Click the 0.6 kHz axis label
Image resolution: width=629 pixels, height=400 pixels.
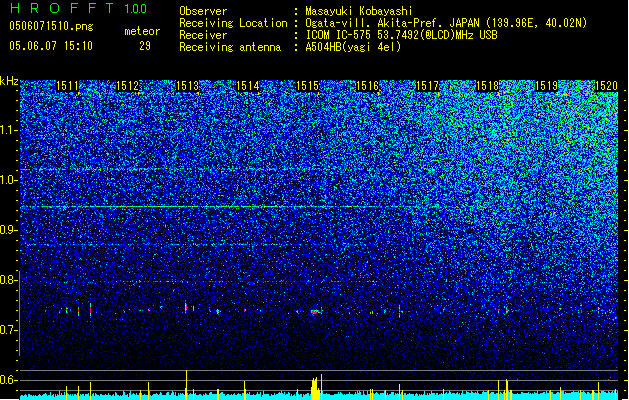9,380
